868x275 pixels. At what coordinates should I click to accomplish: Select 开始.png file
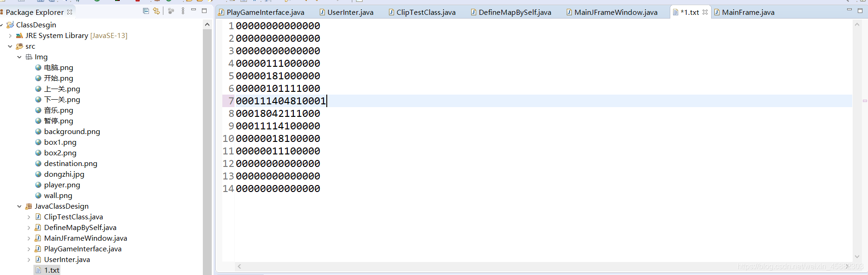(x=58, y=78)
